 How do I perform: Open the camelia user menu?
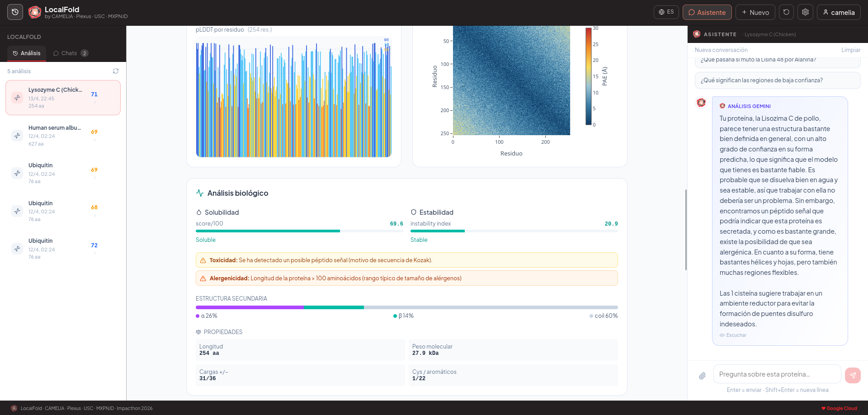[x=839, y=12]
